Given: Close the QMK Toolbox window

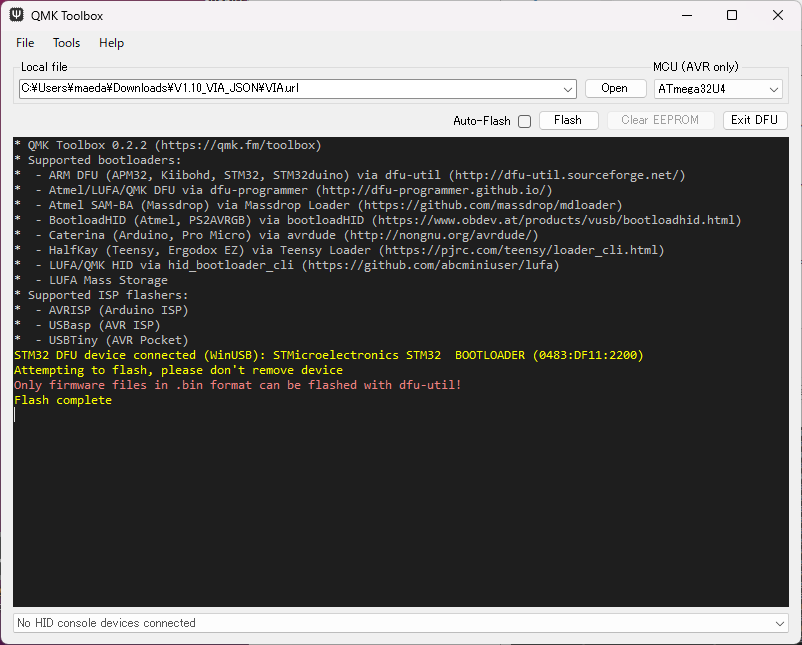Looking at the screenshot, I should (x=778, y=15).
